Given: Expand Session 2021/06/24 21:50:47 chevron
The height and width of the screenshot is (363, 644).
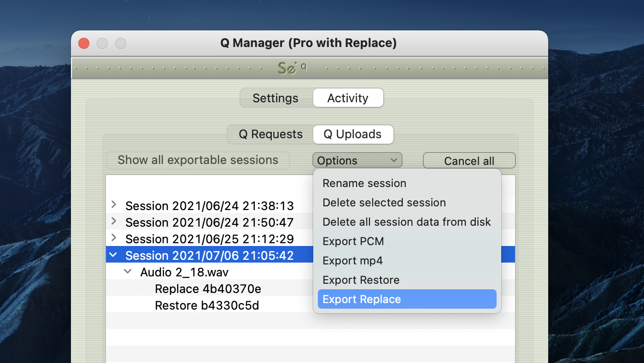Looking at the screenshot, I should pos(114,222).
